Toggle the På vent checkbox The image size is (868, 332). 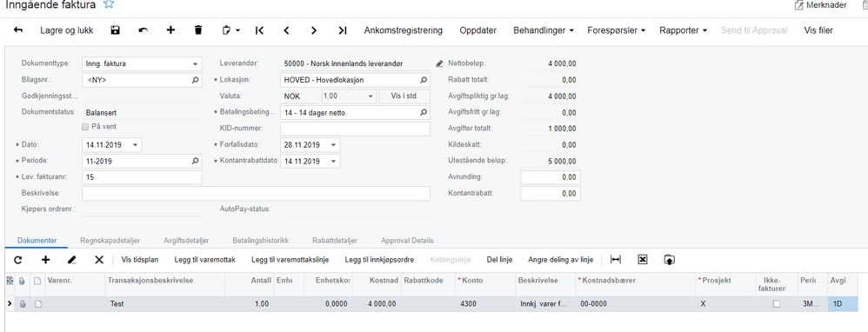(x=85, y=127)
